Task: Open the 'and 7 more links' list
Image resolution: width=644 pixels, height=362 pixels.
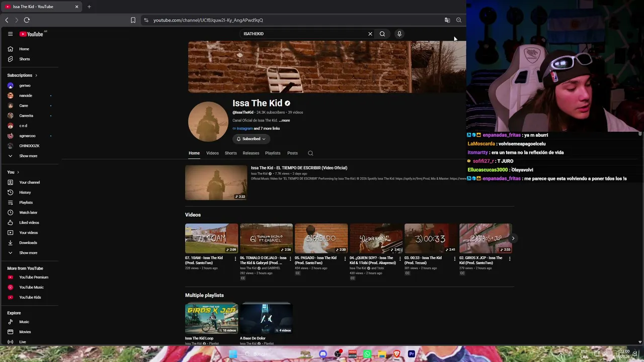Action: click(x=267, y=129)
